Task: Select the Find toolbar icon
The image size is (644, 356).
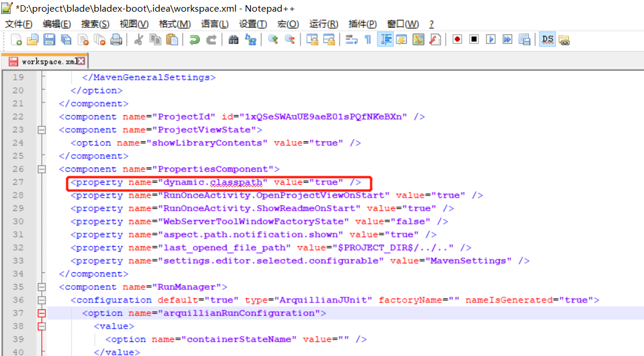Action: coord(231,39)
